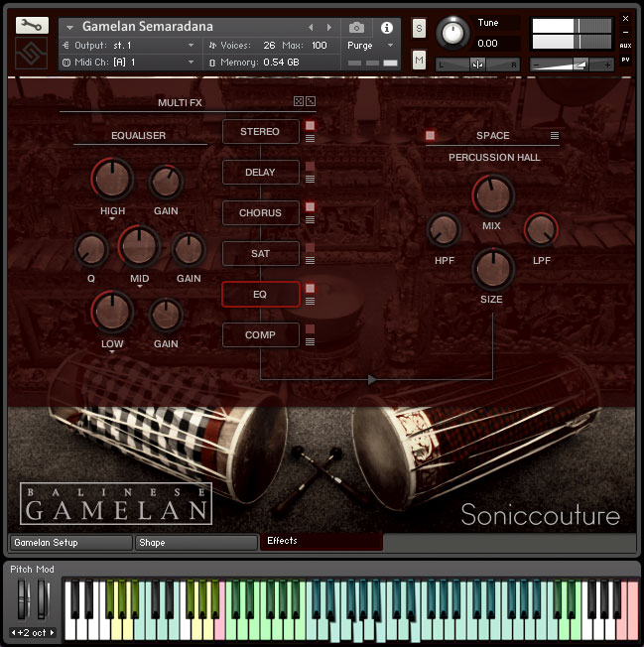Select the COMP effect module

(x=260, y=334)
